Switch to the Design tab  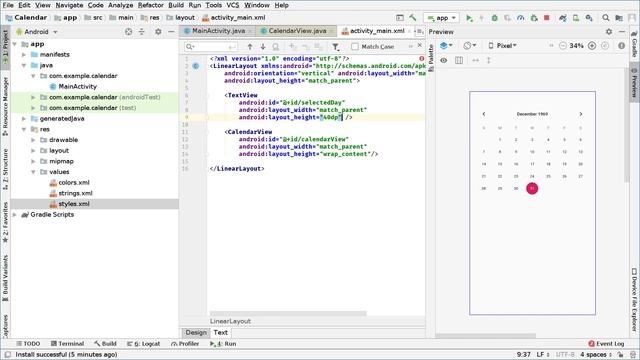196,332
